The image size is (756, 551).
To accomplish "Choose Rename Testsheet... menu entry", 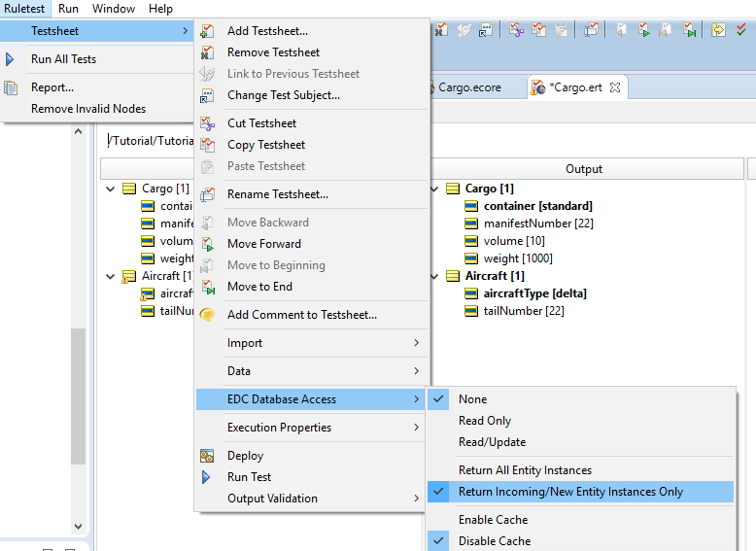I will (x=312, y=193).
